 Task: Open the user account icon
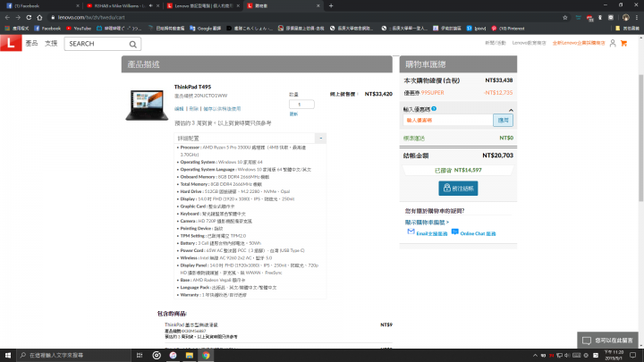point(613,43)
